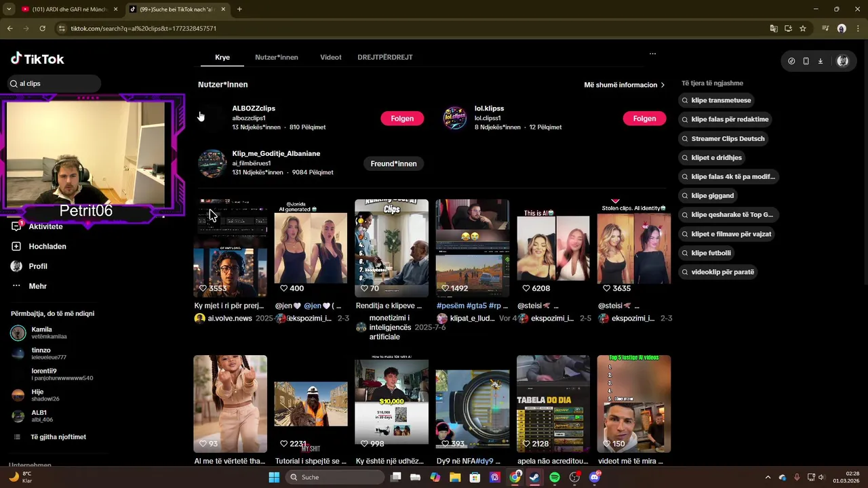Go back in browser

[9, 28]
